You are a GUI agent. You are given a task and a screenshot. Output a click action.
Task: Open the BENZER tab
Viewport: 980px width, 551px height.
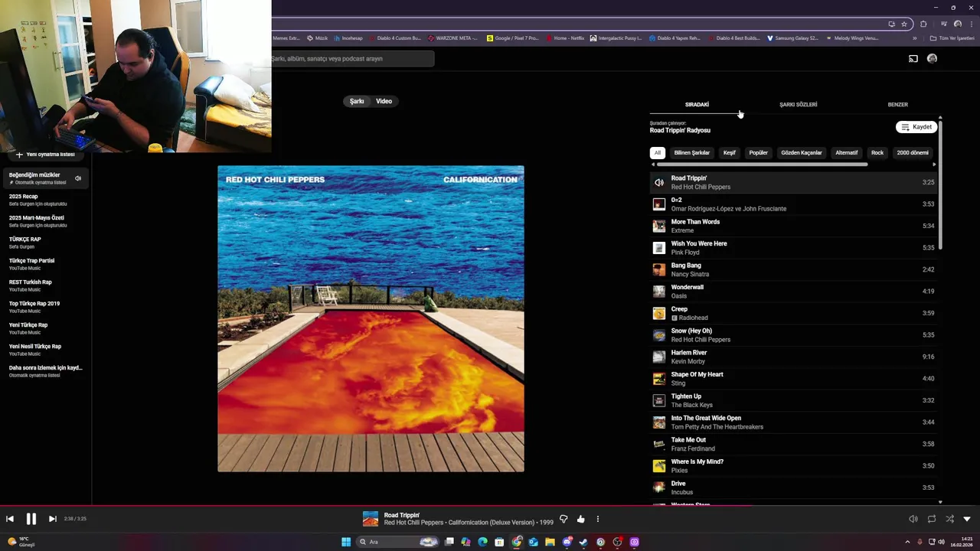click(x=897, y=104)
